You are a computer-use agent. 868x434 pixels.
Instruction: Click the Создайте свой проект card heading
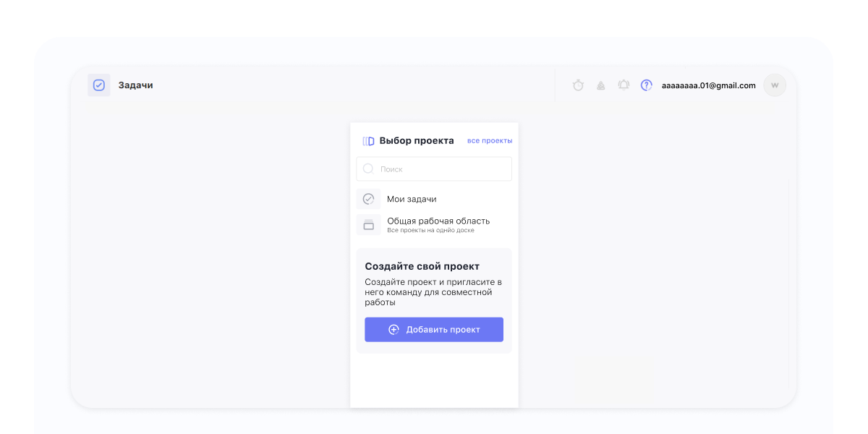click(x=422, y=266)
